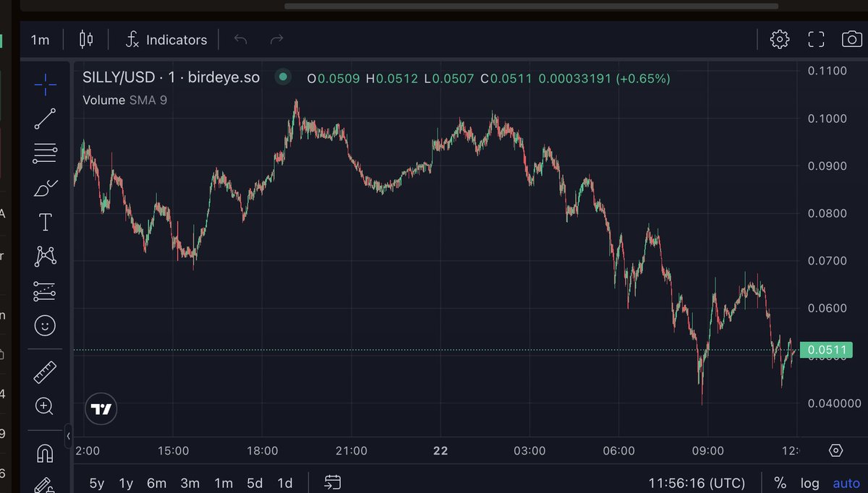Click the current price label 0.0511
The image size is (868, 493).
pos(826,351)
